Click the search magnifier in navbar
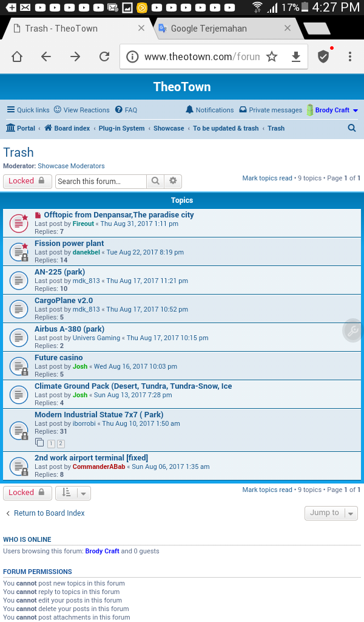This screenshot has height=622, width=364. 352,128
